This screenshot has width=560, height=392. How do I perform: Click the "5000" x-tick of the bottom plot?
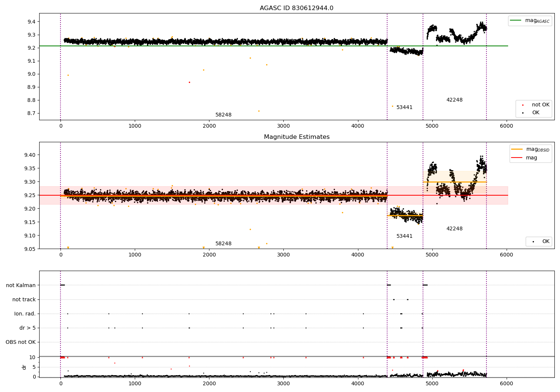point(432,383)
